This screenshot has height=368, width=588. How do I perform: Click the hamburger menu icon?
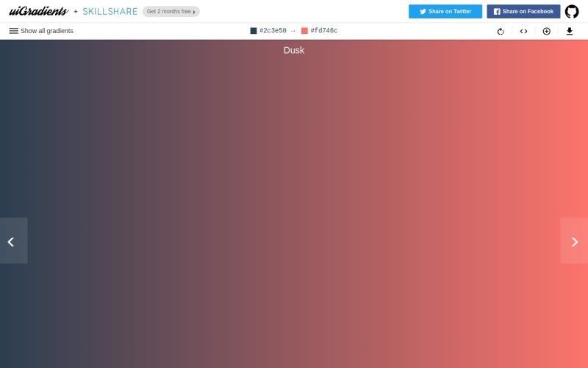pyautogui.click(x=13, y=31)
